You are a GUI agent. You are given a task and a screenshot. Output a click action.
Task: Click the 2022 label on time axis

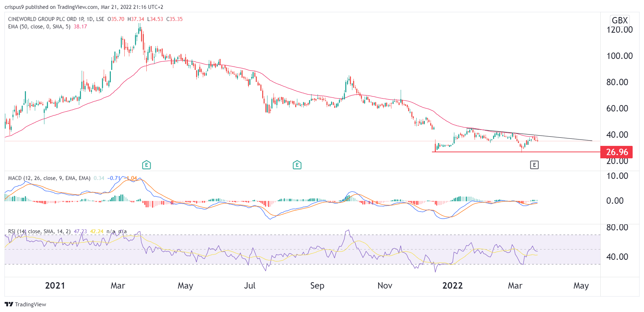click(x=452, y=286)
